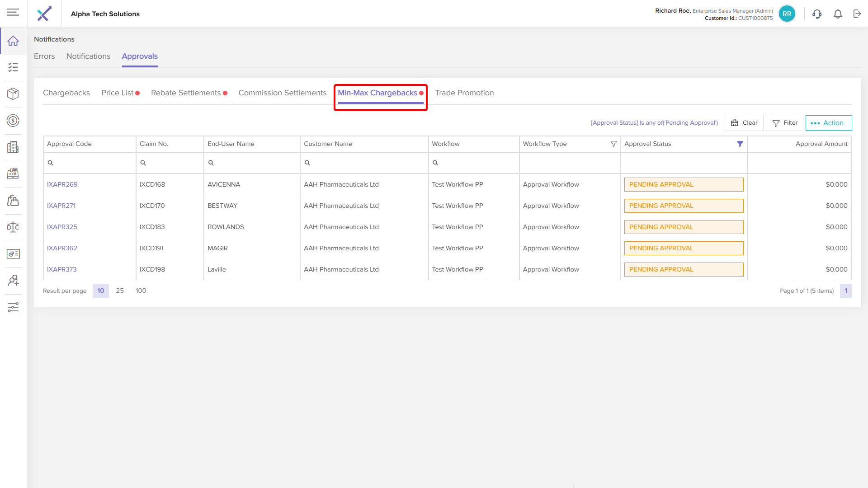Click the headset support icon
Screen dimensions: 868x488
point(817,14)
